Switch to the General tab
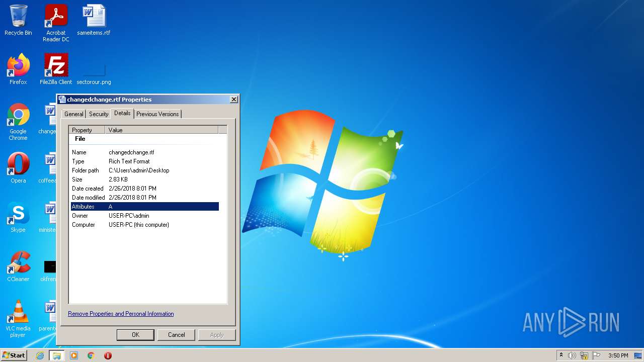This screenshot has width=644, height=362. point(74,114)
